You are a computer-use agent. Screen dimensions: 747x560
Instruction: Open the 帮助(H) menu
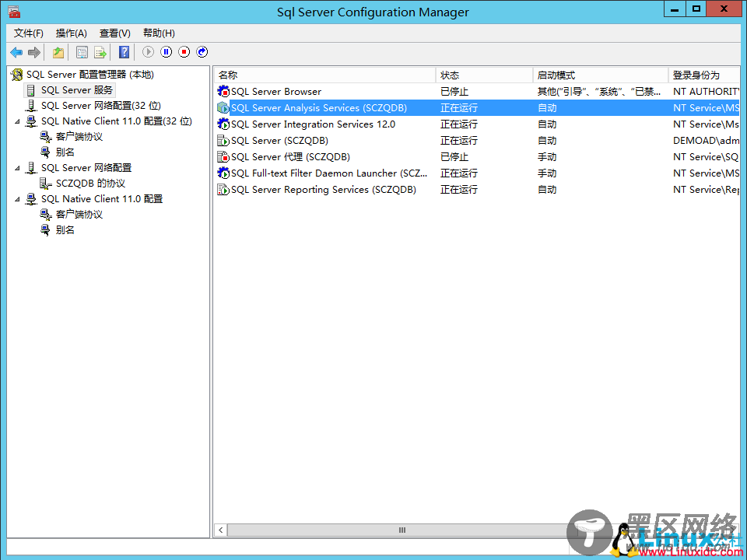(159, 33)
